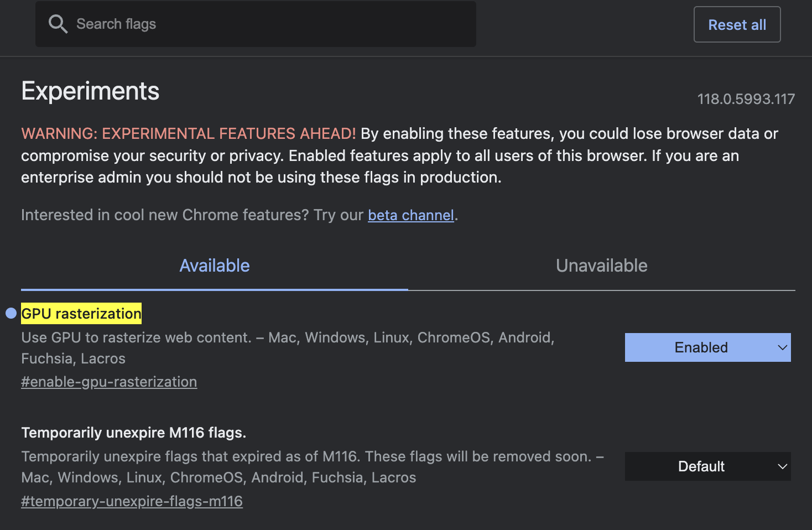Select the Available tab

215,266
